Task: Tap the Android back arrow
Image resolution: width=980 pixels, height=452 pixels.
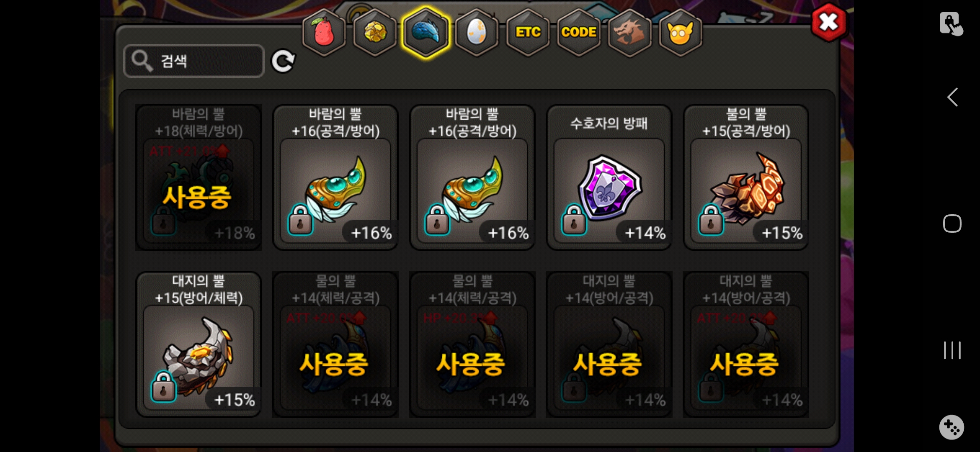Action: point(952,97)
